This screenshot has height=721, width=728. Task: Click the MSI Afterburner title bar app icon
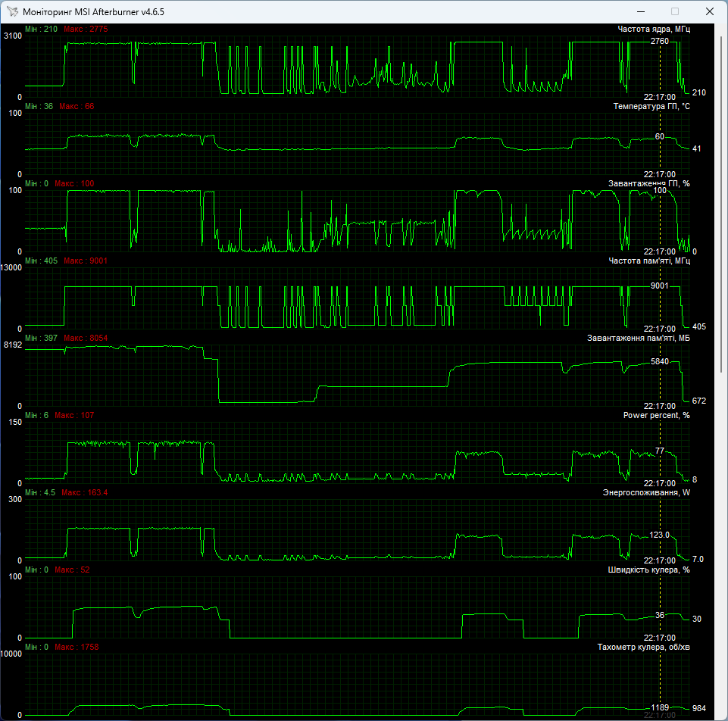13,11
